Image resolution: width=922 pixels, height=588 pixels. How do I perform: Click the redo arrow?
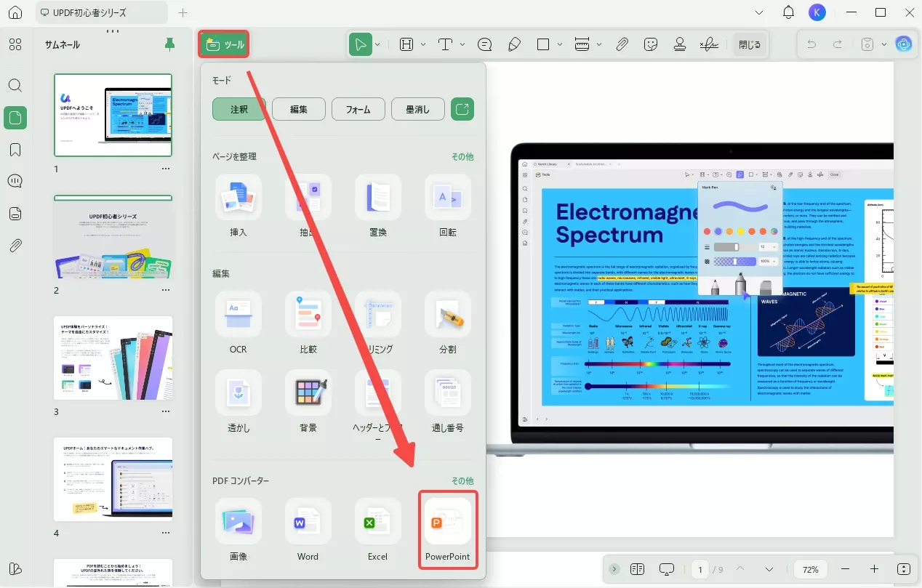point(838,44)
